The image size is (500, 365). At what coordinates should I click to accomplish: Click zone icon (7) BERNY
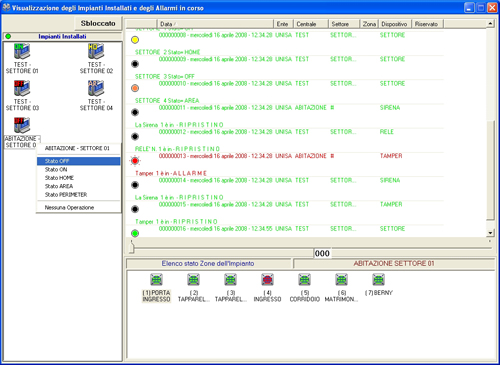pos(378,279)
